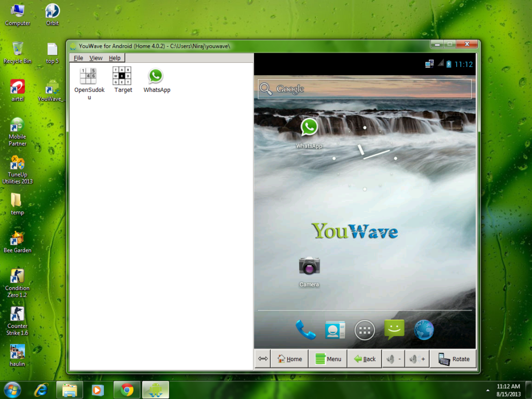Open the File menu in YouWave

pyautogui.click(x=78, y=58)
